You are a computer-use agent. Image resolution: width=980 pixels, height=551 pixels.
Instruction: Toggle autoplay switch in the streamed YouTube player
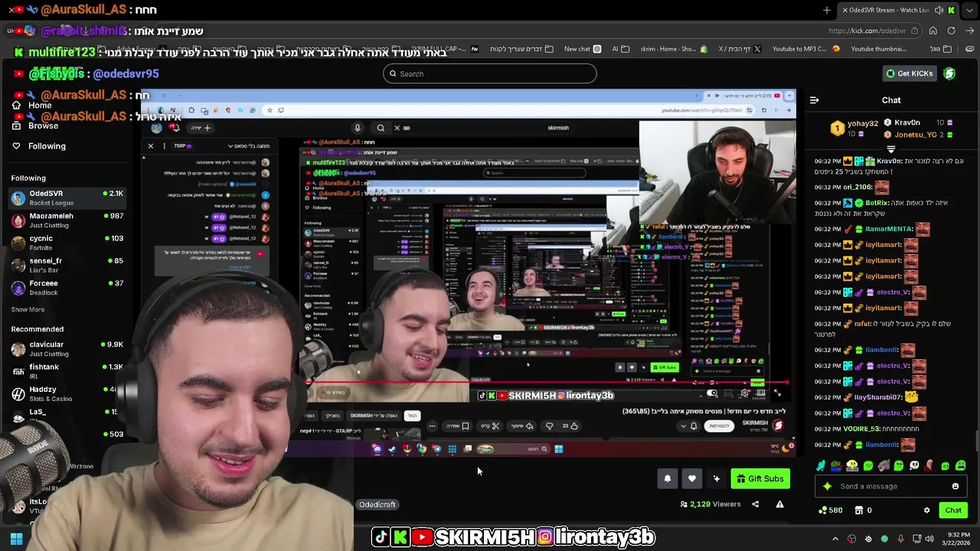(x=712, y=393)
